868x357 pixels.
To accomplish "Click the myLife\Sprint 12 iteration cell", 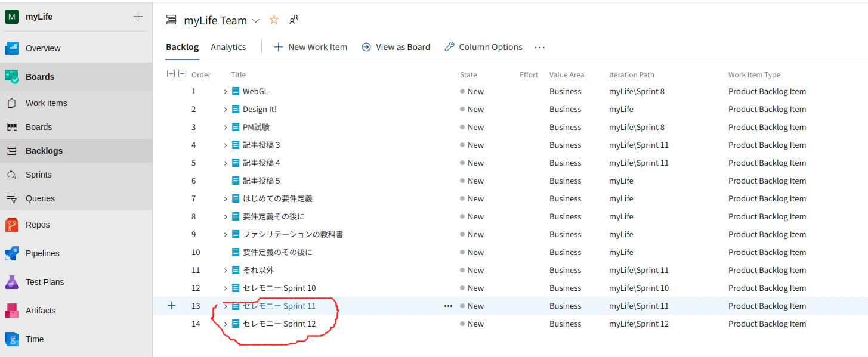I will coord(639,324).
